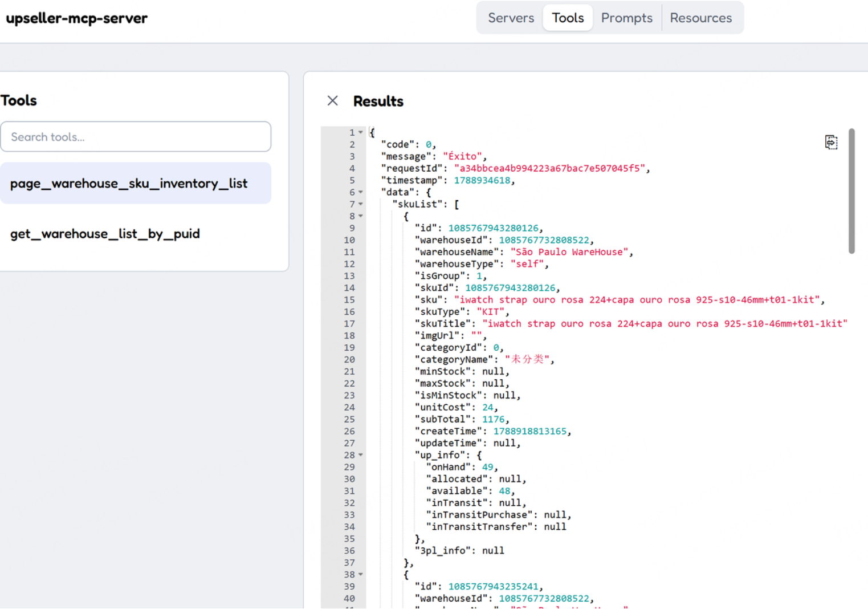Click the warehouseId value on line 10
Viewport: 868px width, 609px height.
(x=544, y=240)
